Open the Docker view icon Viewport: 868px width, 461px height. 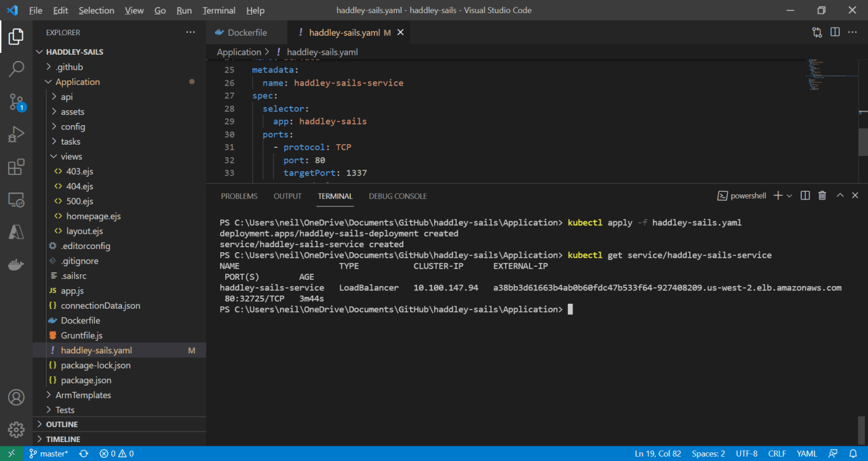pyautogui.click(x=16, y=265)
